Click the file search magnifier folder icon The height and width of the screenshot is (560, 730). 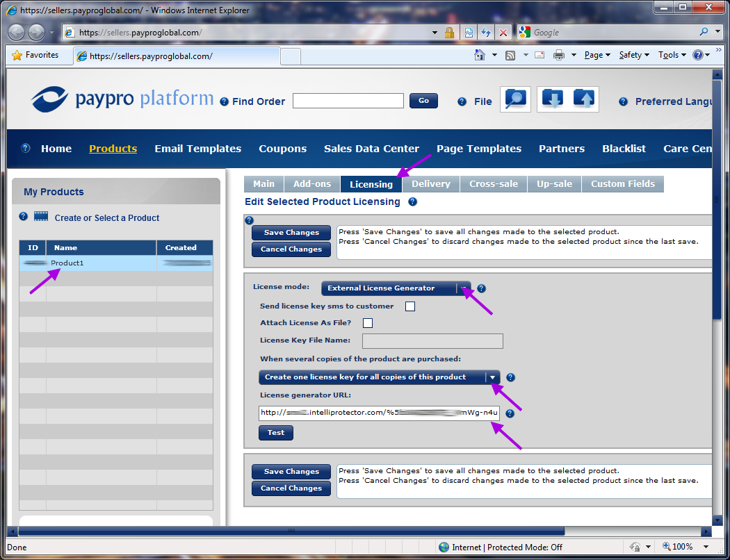(x=515, y=99)
